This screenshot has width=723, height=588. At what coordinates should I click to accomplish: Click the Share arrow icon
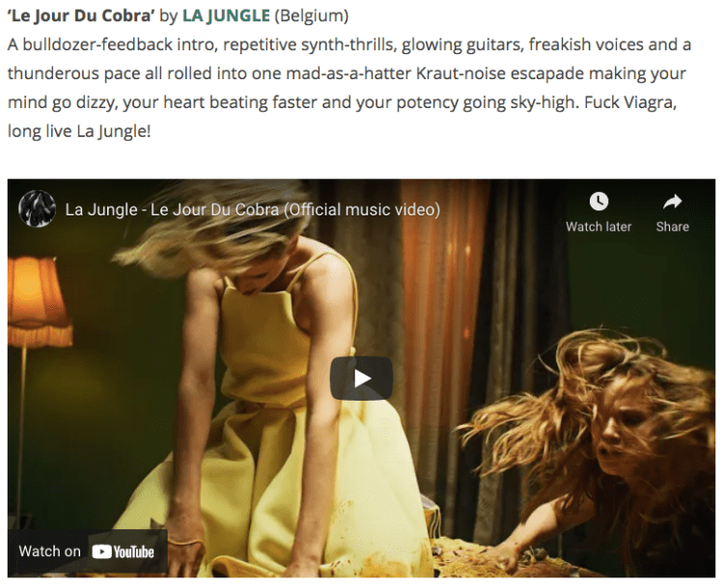(x=672, y=202)
